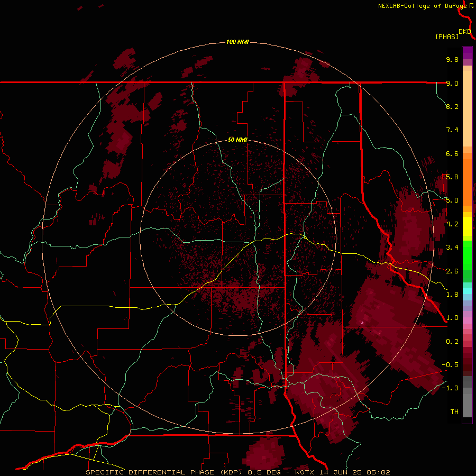Viewport: 476px width, 476px height.
Task: Click the 5.8 scale value
Action: [452, 177]
